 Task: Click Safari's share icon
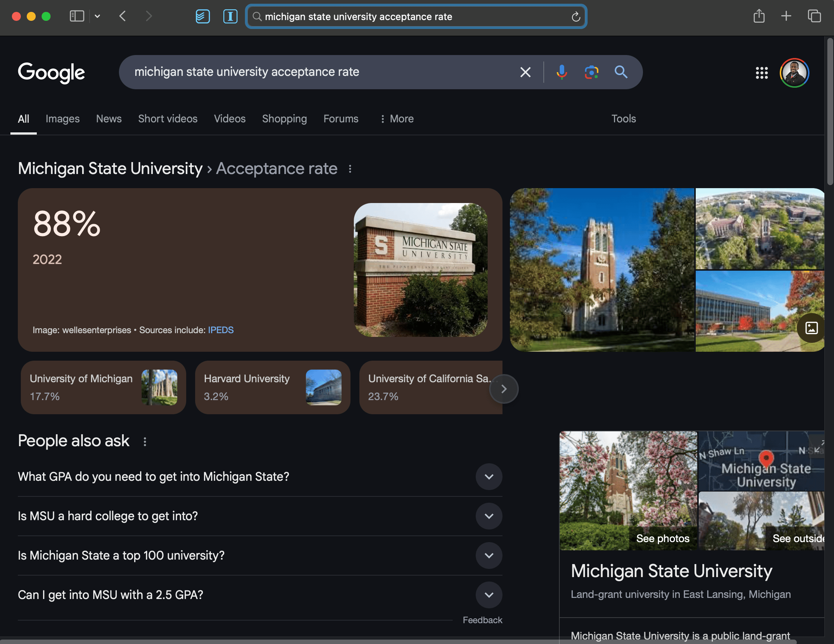pos(759,16)
